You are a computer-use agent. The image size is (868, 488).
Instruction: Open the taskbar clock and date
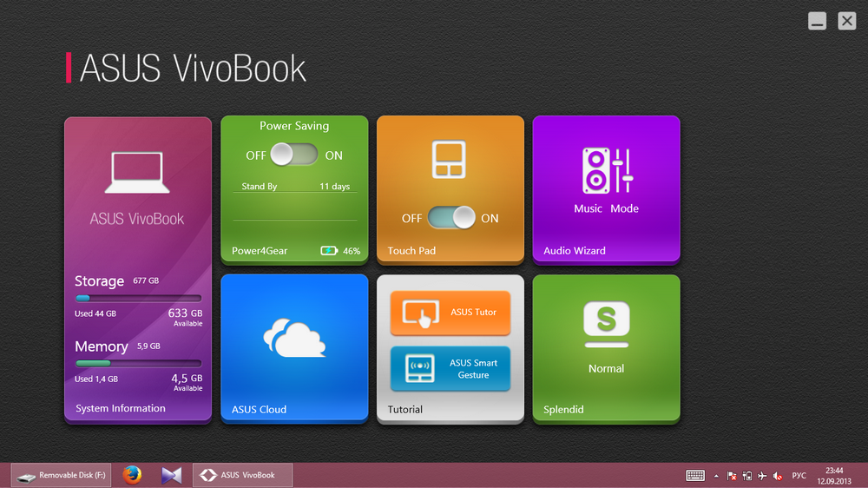click(833, 476)
